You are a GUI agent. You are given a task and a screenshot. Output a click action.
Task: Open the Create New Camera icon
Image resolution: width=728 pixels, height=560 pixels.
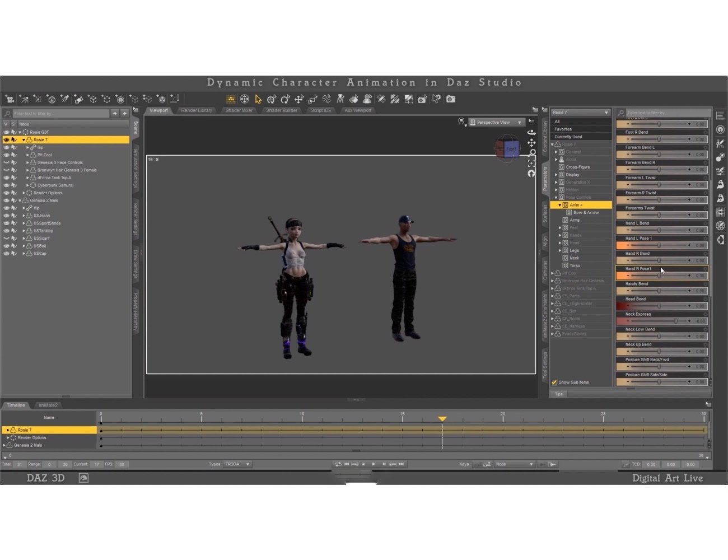pyautogui.click(x=9, y=99)
